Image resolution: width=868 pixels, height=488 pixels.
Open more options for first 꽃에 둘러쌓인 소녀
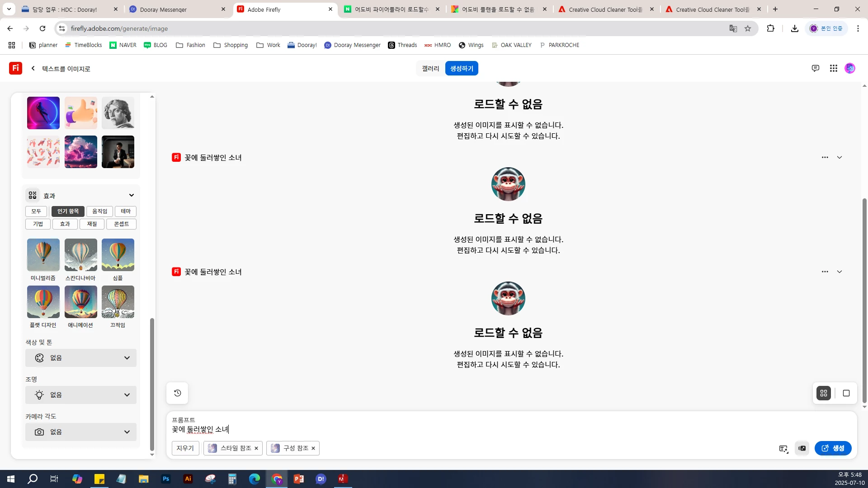(825, 157)
